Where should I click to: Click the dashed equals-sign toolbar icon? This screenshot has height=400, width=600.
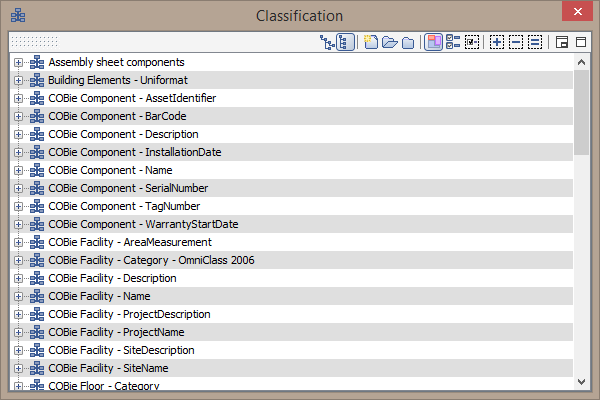point(535,42)
